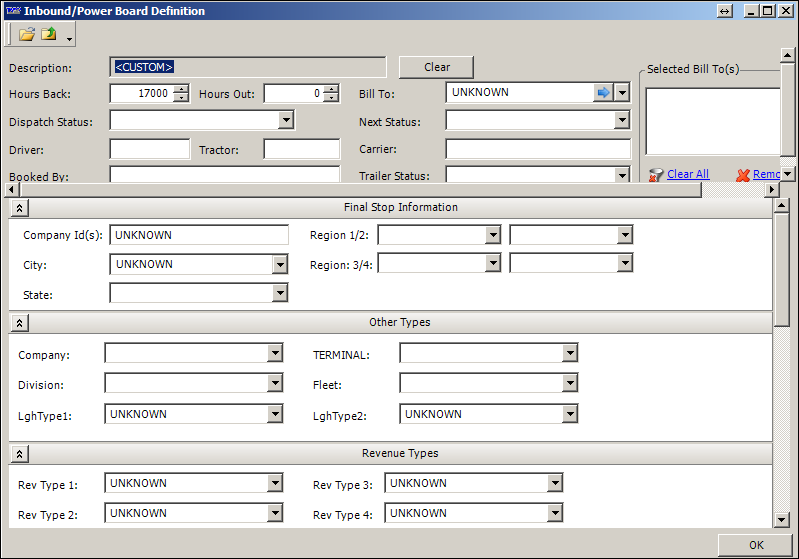Click the Clear All link

[687, 174]
